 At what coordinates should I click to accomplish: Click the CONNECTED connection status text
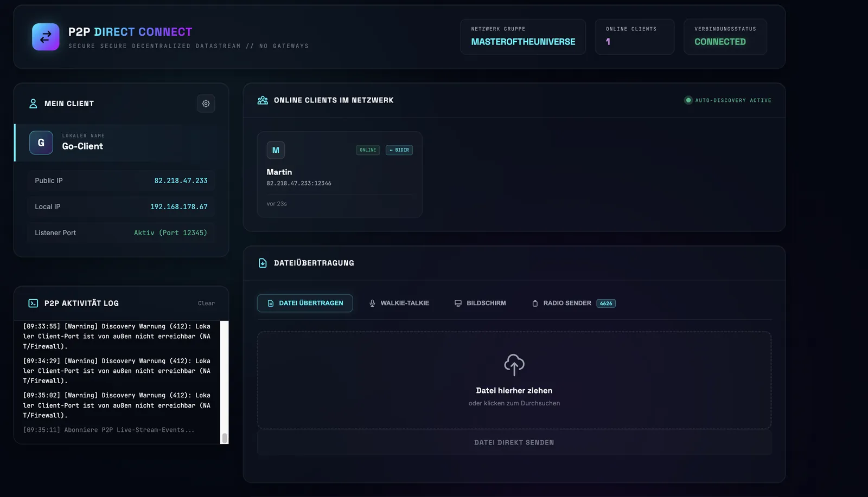tap(720, 42)
